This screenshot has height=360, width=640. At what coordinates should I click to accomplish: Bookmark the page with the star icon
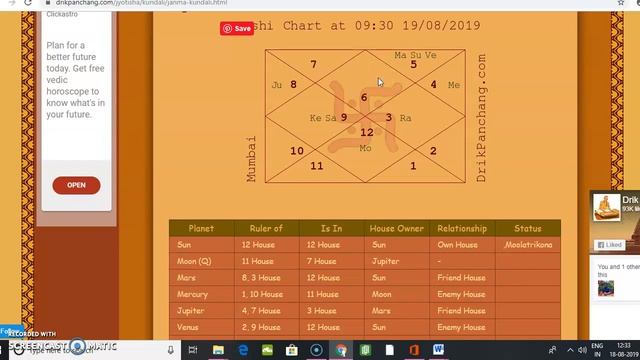pos(621,2)
